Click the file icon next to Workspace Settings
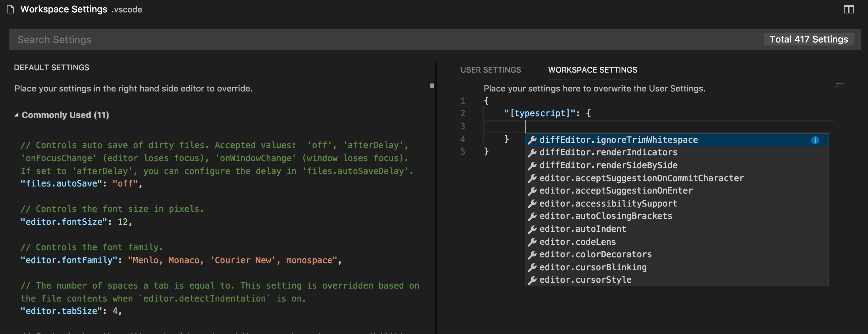Image resolution: width=868 pixels, height=334 pixels. (x=10, y=9)
